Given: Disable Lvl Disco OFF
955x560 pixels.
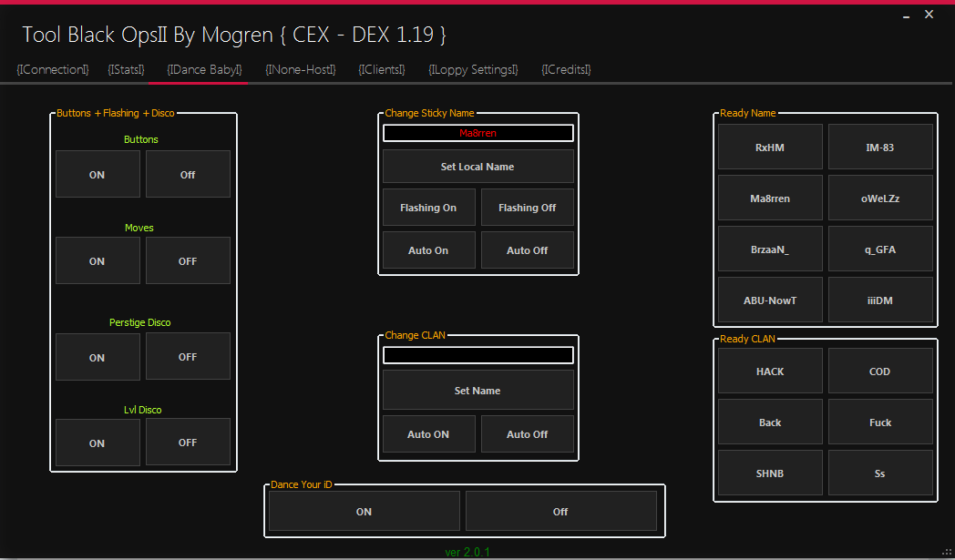Looking at the screenshot, I should point(188,443).
